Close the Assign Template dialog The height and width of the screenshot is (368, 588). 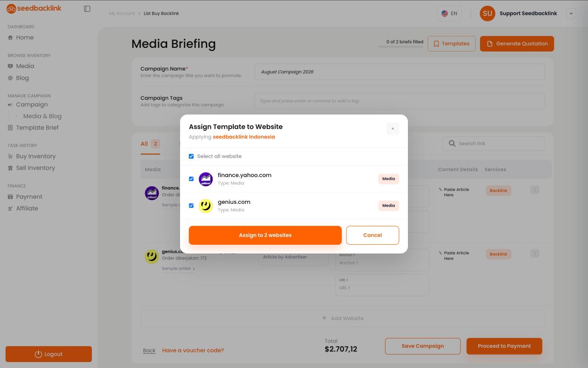click(x=393, y=129)
